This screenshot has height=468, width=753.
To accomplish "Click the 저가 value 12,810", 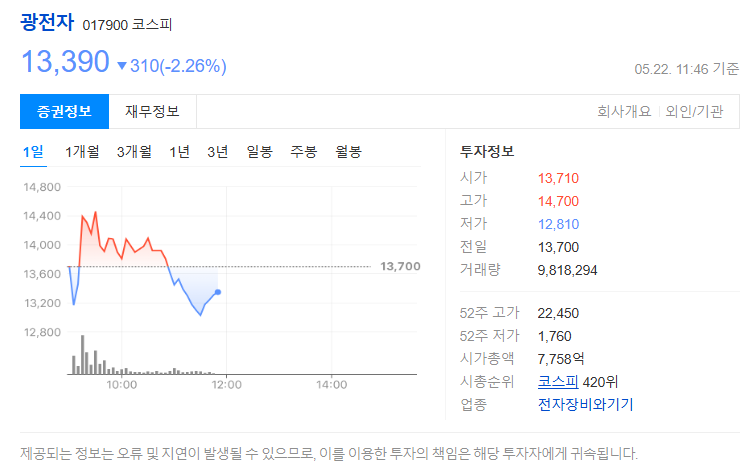I will (558, 225).
